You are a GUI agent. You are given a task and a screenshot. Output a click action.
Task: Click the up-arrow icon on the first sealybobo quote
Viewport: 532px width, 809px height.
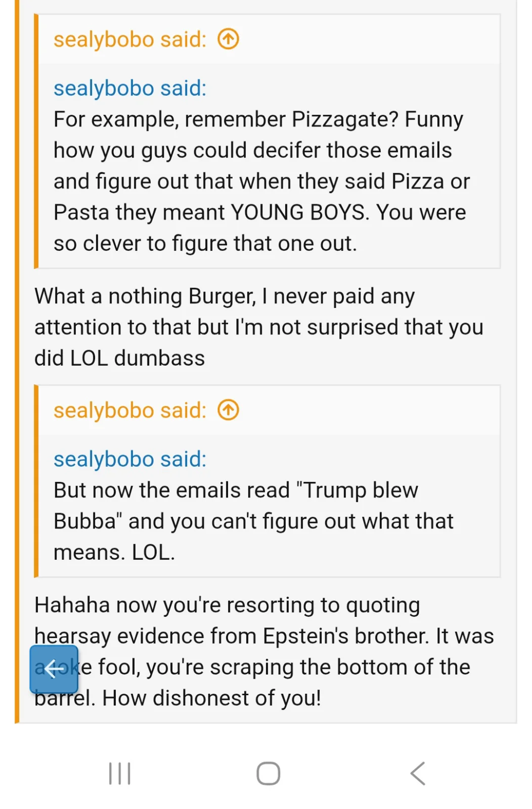[228, 39]
